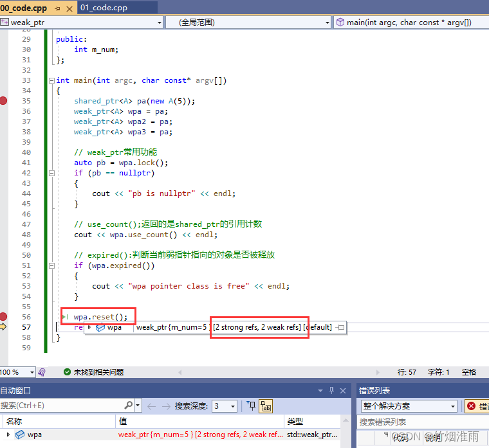This screenshot has height=448, width=489.
Task: Click the wpa.reset() statement on line 56
Action: (x=100, y=317)
